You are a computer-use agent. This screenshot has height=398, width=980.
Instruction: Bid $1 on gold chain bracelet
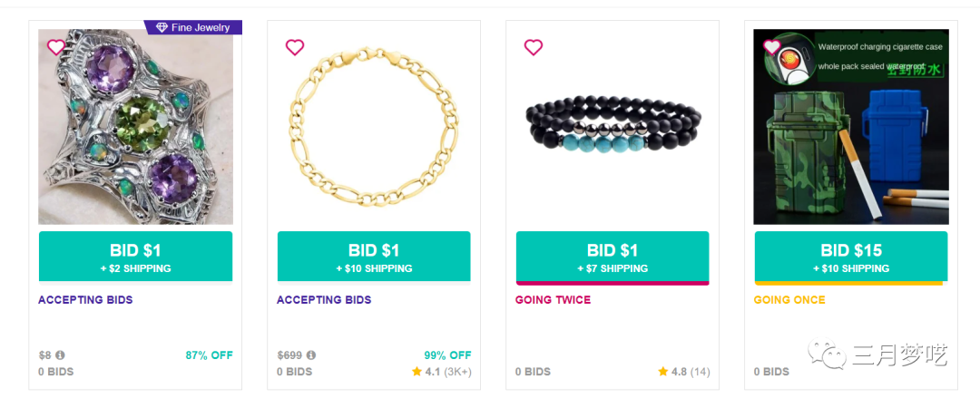374,257
